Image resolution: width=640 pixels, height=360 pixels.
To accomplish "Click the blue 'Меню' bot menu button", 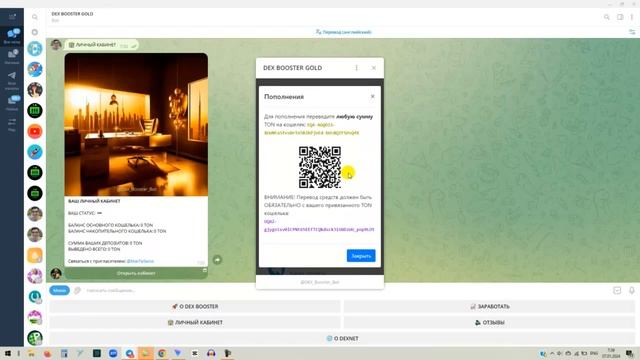I will click(60, 290).
